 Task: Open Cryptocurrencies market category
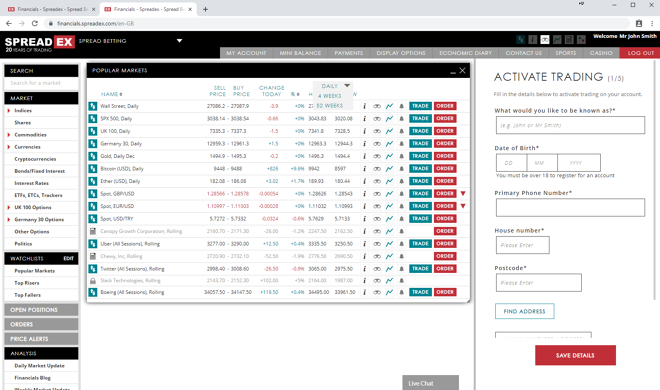click(35, 159)
